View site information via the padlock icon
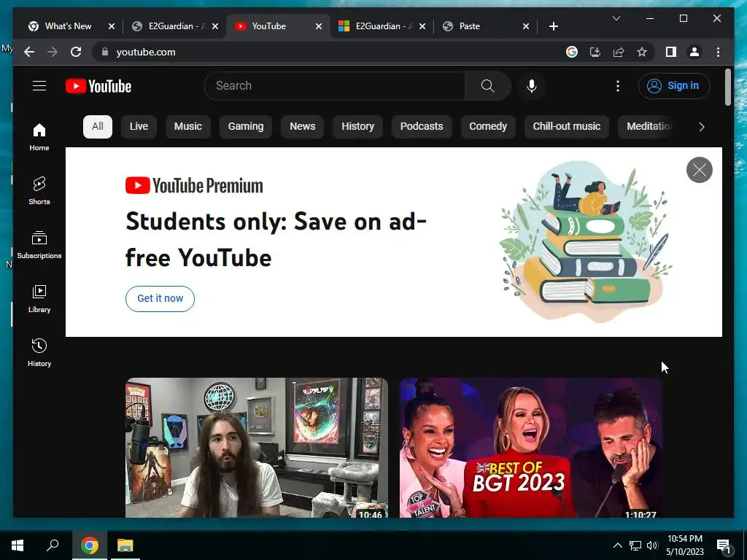This screenshot has height=560, width=747. [x=105, y=52]
